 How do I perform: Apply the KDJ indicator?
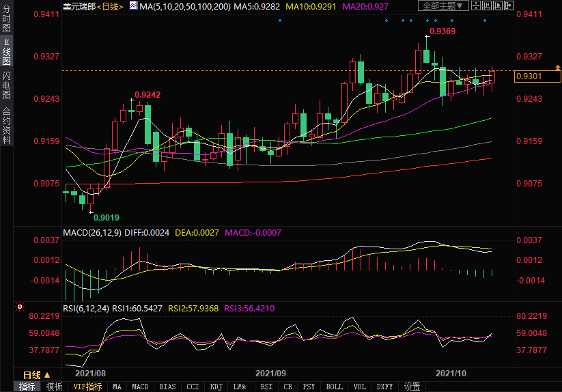coord(216,387)
